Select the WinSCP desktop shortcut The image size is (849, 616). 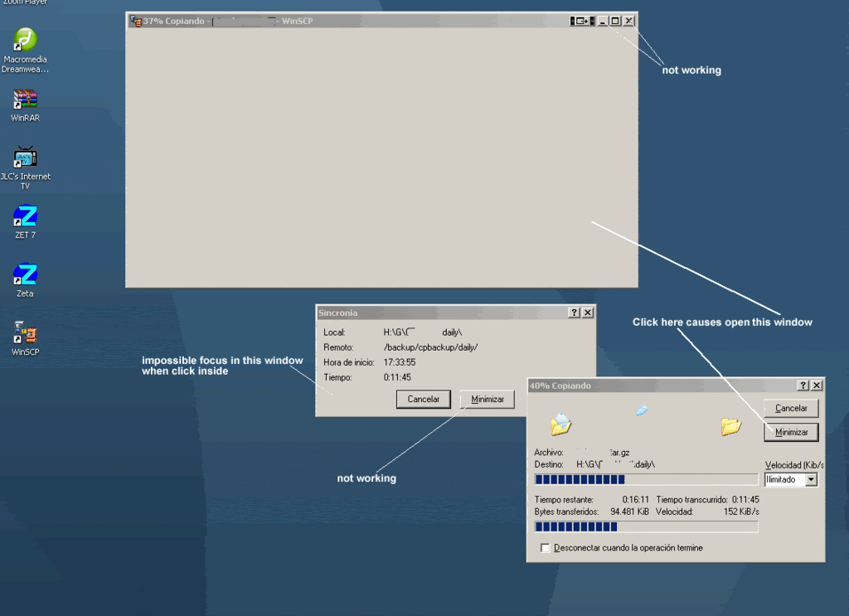click(25, 333)
